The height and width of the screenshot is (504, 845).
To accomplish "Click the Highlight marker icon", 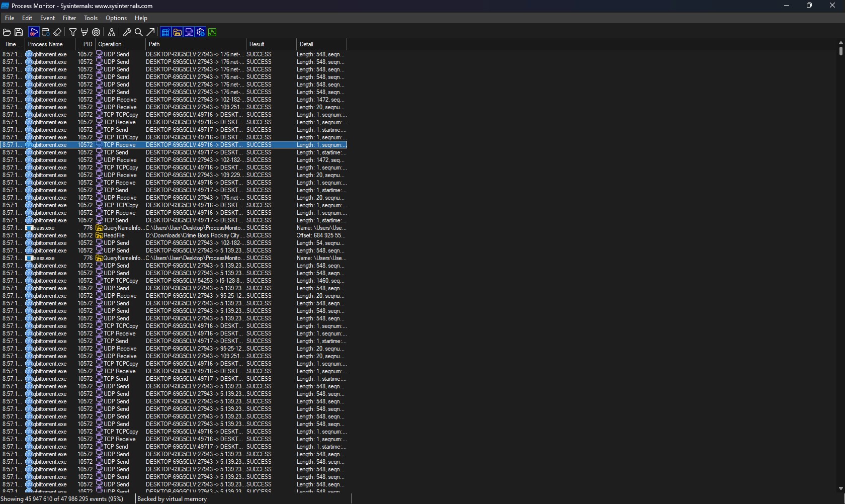I will coord(84,32).
